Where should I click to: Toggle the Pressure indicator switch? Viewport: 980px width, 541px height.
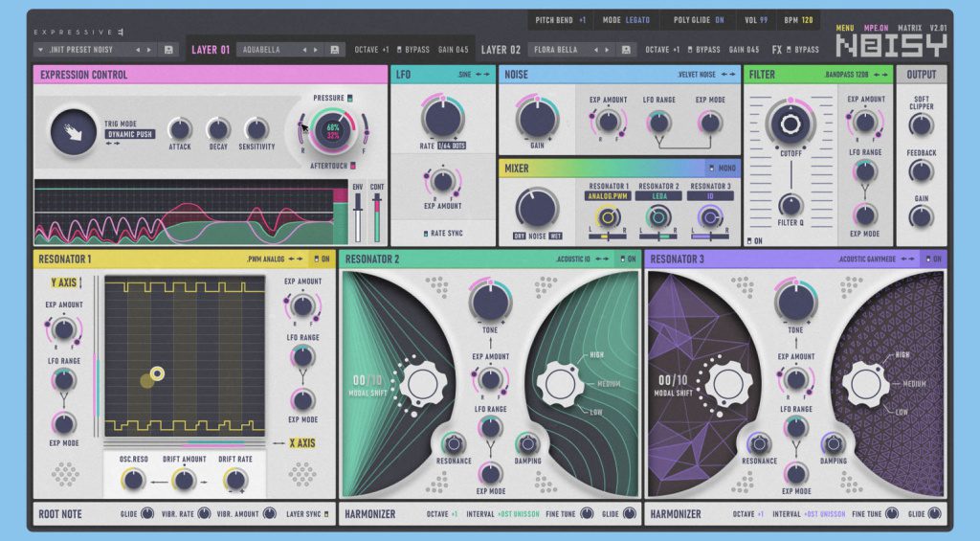click(x=350, y=99)
